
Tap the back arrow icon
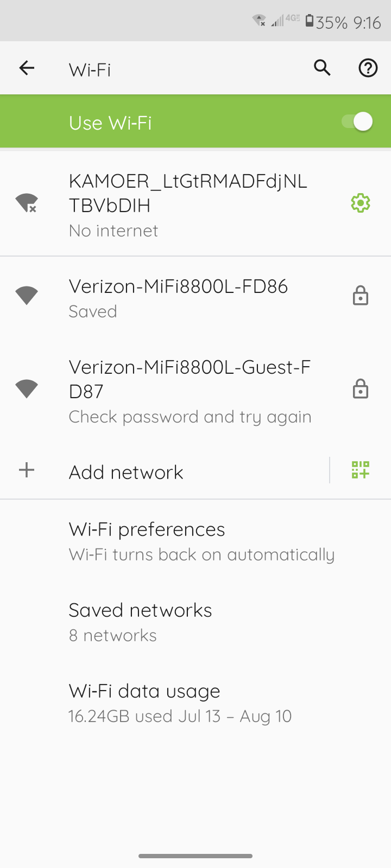[x=27, y=68]
